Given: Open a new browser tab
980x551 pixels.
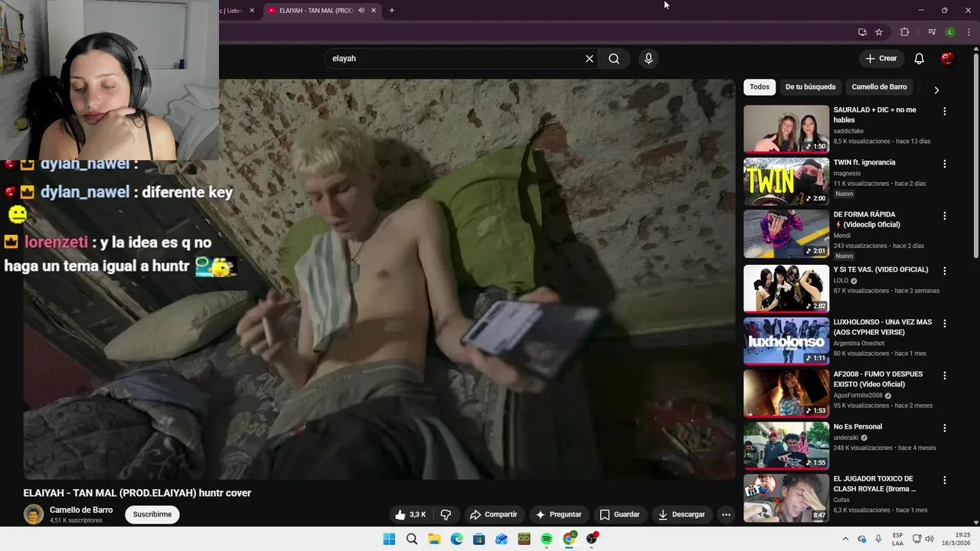Looking at the screenshot, I should tap(392, 11).
